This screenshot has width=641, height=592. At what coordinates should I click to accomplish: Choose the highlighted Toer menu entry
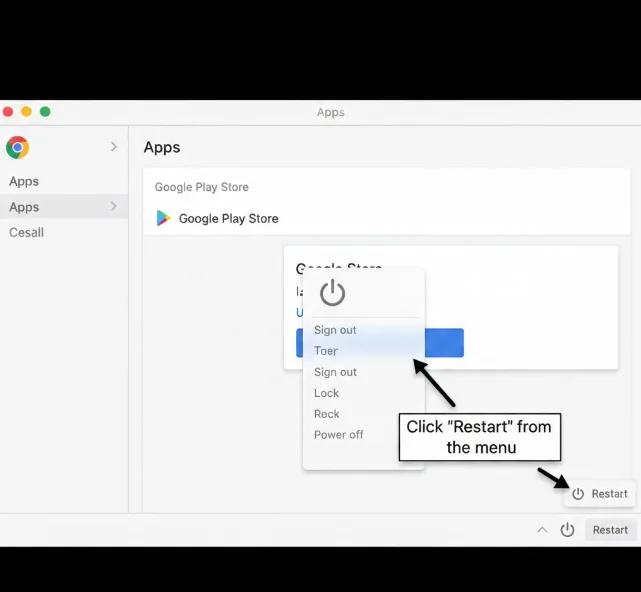326,351
